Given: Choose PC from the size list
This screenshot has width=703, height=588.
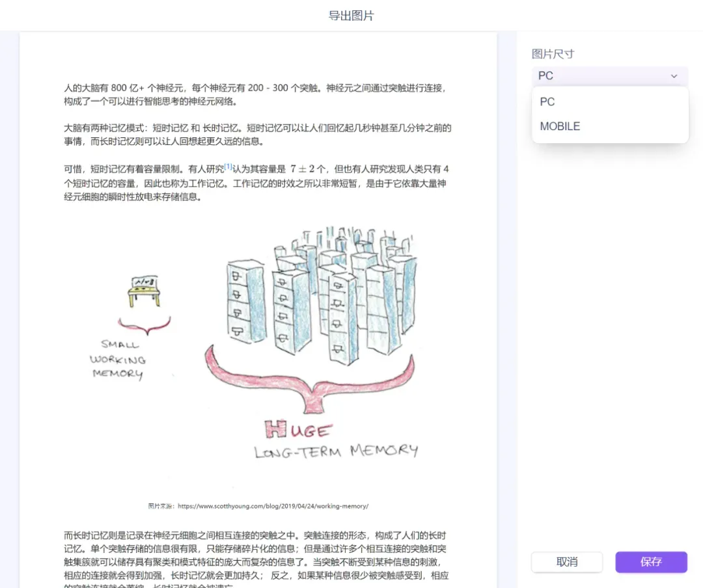Looking at the screenshot, I should [x=610, y=101].
